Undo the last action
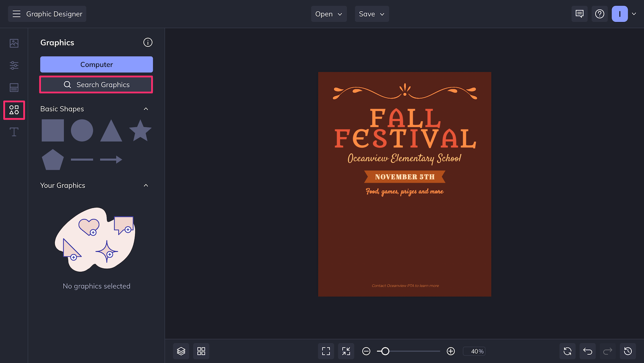The height and width of the screenshot is (363, 644). pos(587,351)
